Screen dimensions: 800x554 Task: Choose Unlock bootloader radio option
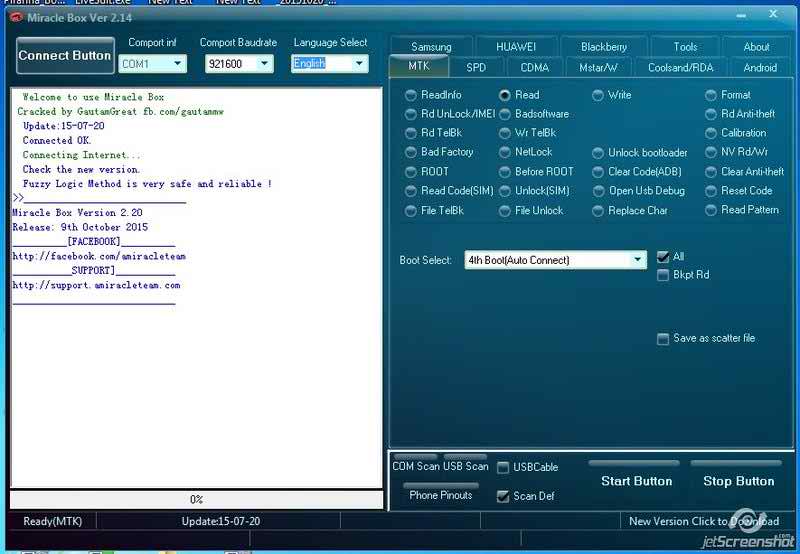coord(640,153)
